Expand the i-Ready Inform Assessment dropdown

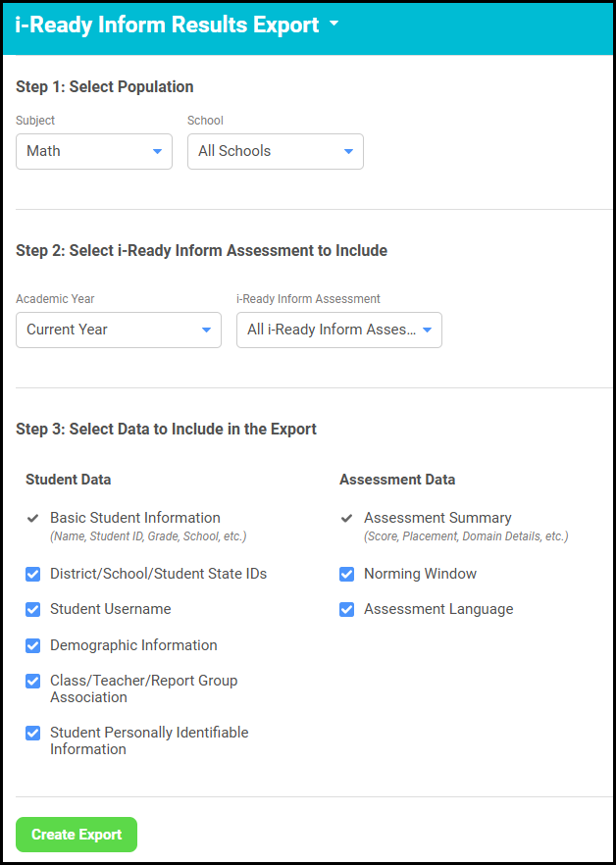coord(339,330)
